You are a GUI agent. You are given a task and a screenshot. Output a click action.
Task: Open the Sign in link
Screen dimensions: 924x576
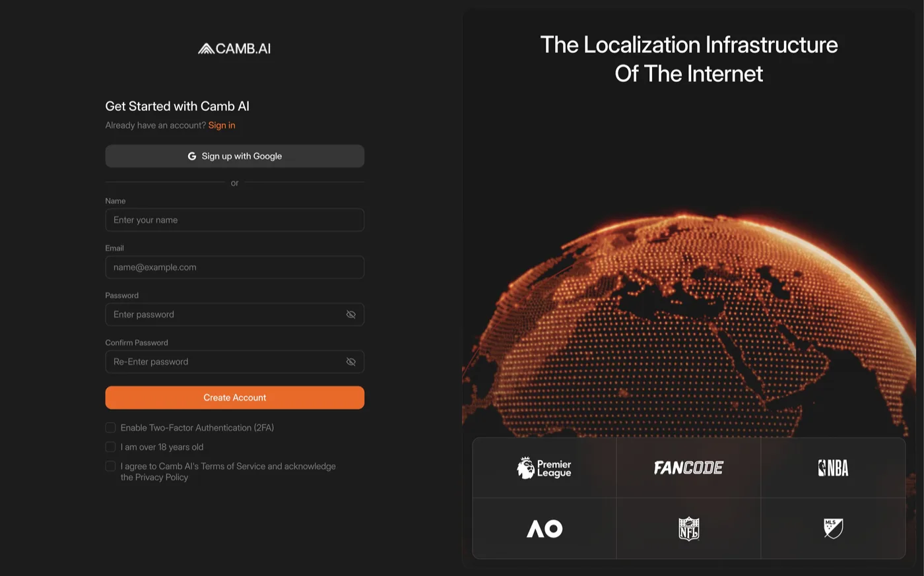222,125
